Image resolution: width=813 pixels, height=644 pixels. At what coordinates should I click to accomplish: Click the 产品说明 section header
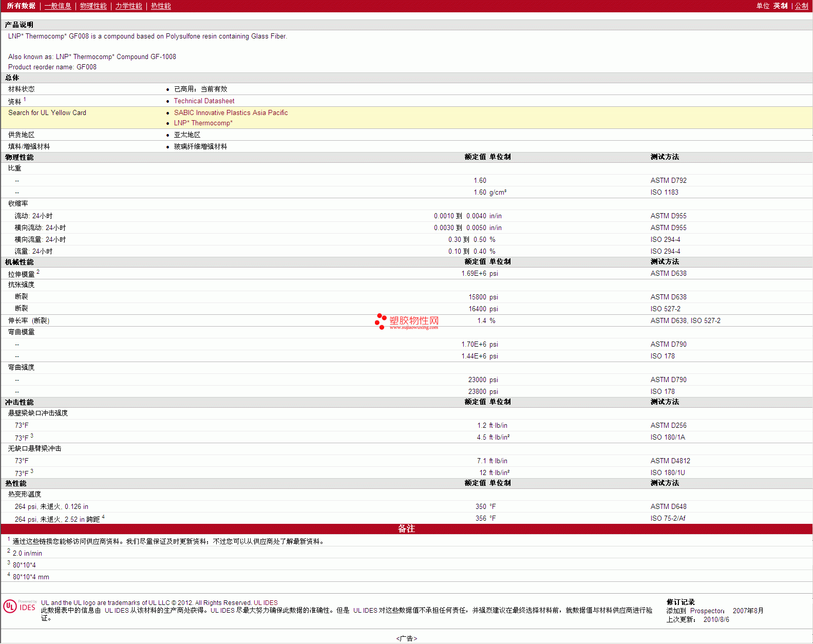pyautogui.click(x=19, y=25)
